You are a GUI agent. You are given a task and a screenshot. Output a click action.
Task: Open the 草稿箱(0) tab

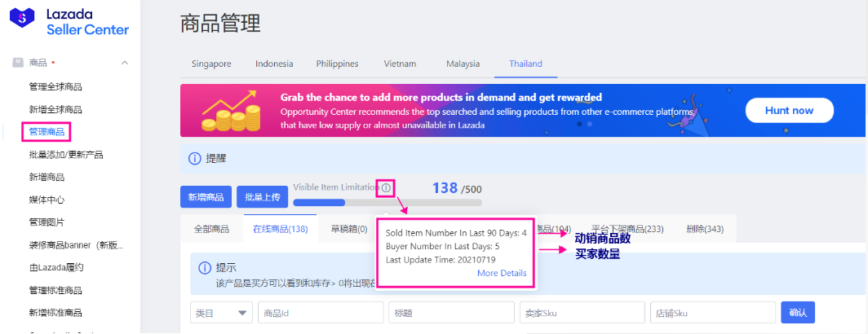point(349,229)
